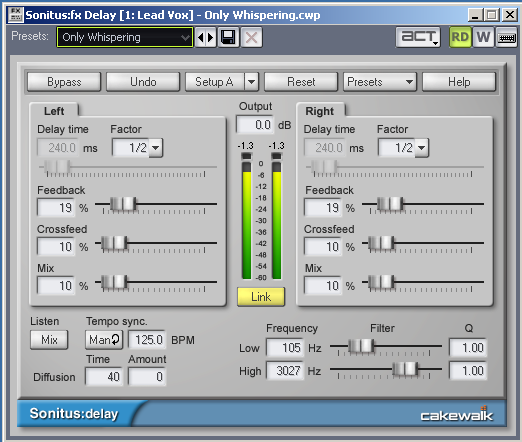The image size is (522, 442).
Task: Click the Low frequency 105 Hz field
Action: [x=285, y=348]
